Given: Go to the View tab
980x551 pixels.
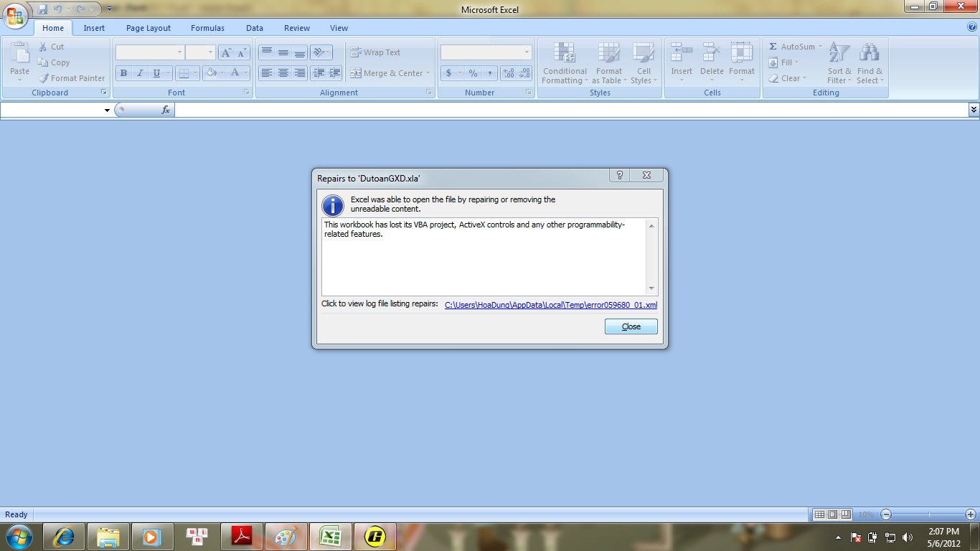Looking at the screenshot, I should click(x=339, y=28).
